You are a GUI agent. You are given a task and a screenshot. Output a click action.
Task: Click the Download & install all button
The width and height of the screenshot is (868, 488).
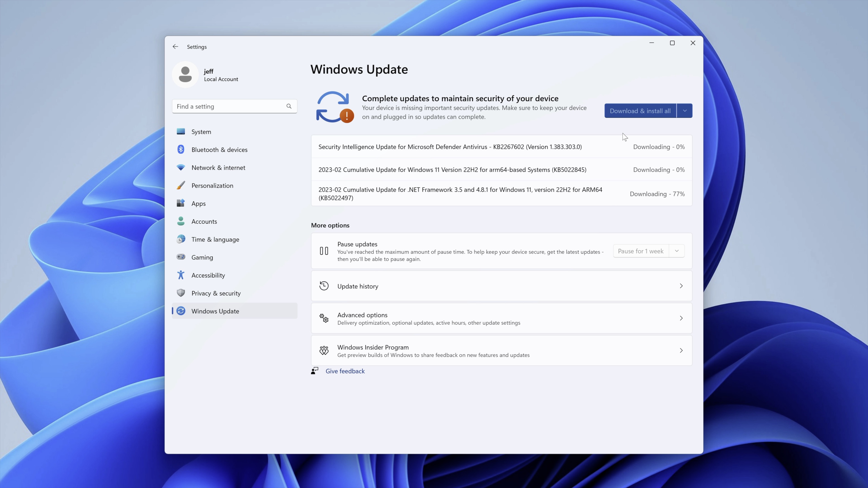coord(639,110)
